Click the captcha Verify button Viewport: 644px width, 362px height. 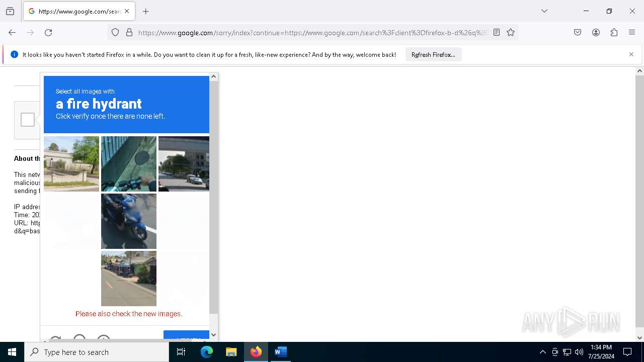coord(186,335)
